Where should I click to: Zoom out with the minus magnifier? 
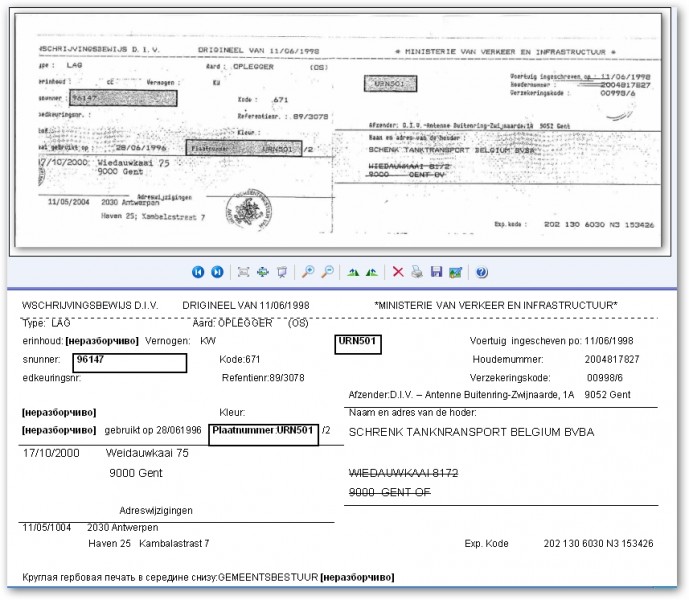coord(327,272)
